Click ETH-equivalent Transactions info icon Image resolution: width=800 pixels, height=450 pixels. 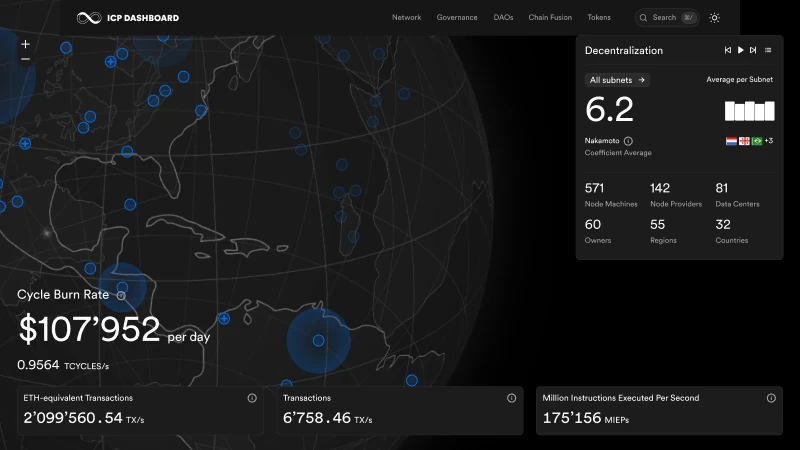point(252,398)
